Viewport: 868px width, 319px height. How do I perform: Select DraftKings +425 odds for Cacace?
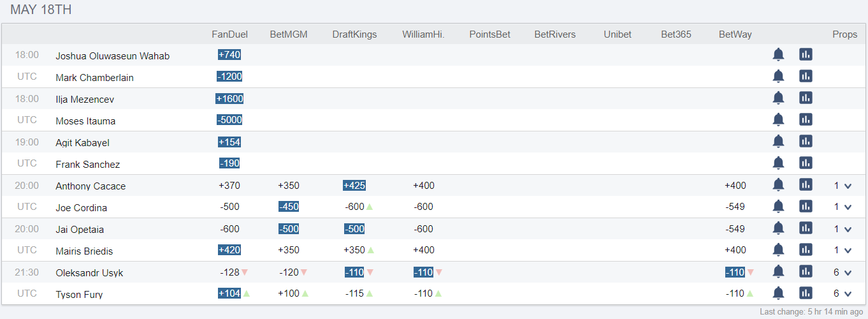pos(354,186)
